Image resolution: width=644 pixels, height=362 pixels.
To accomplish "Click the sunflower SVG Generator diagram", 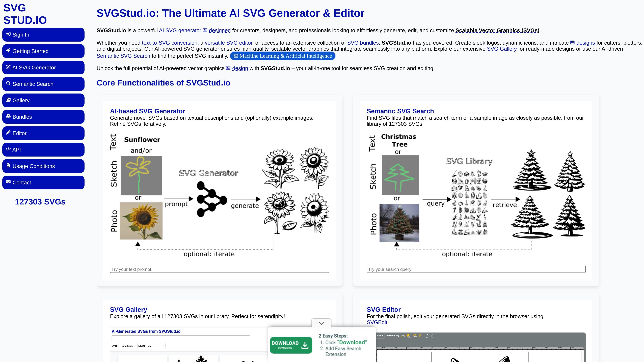I will click(x=220, y=196).
